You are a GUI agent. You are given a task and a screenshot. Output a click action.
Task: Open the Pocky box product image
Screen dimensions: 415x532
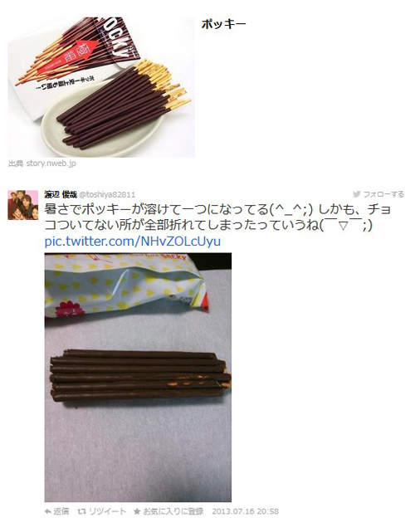[101, 87]
